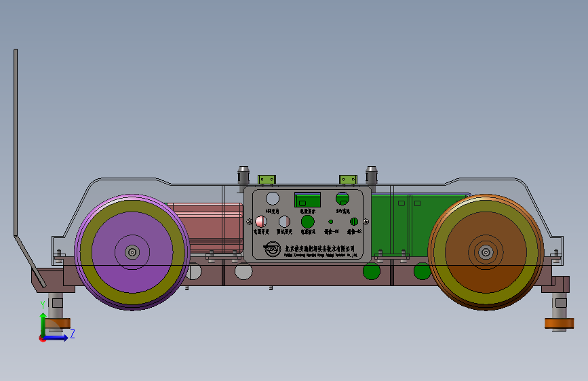Click the striped green round connector on panel
The height and width of the screenshot is (381, 588).
(353, 222)
